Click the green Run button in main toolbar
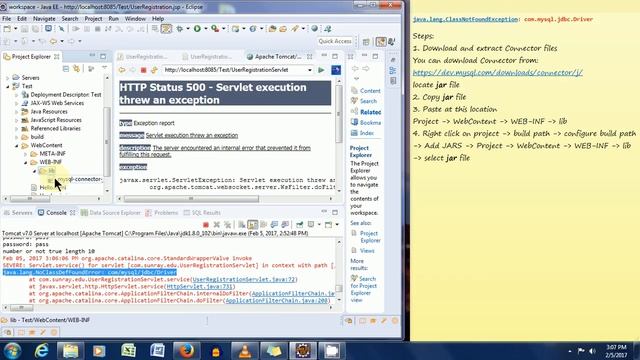 click(x=197, y=29)
